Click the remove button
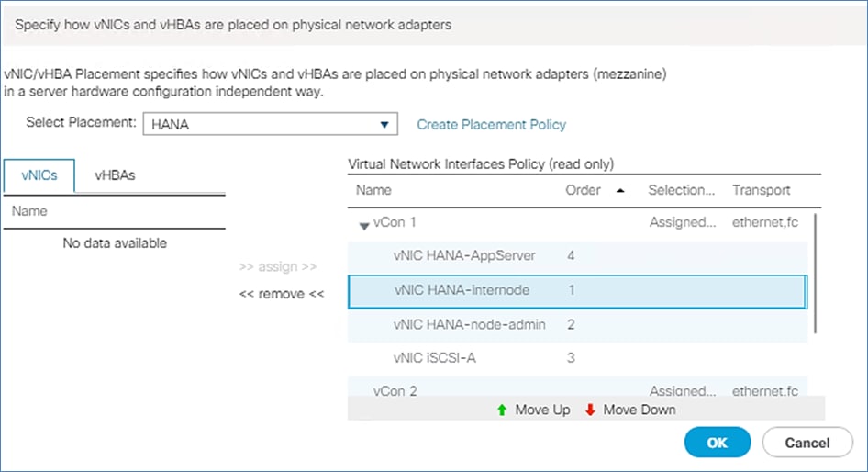 point(281,294)
